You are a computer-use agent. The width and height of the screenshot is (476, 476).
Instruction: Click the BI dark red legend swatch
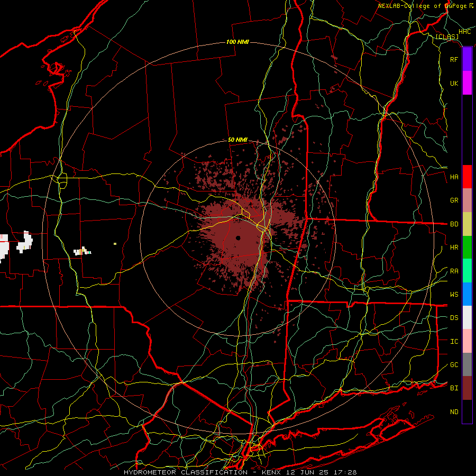(467, 388)
